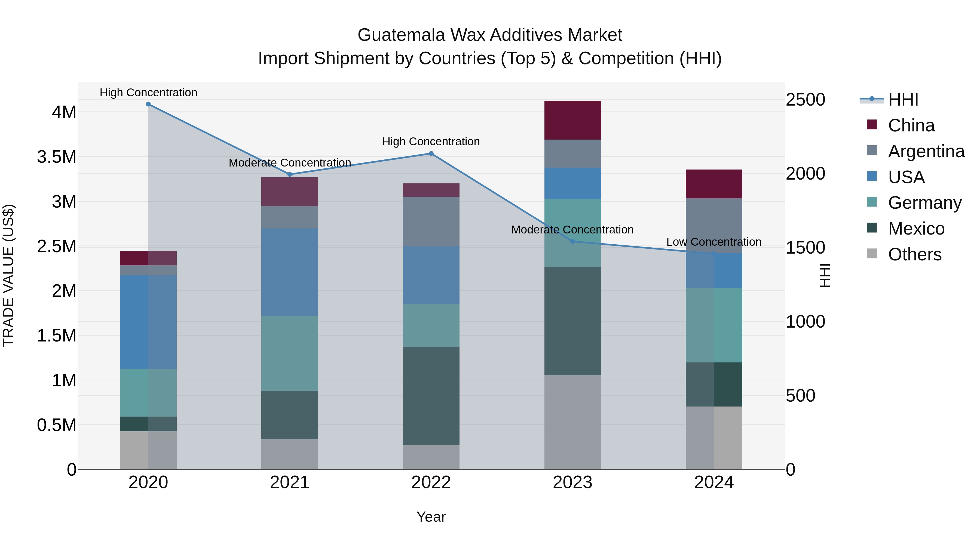The image size is (980, 551).
Task: Click the 2022 x-axis year label
Action: click(x=431, y=482)
